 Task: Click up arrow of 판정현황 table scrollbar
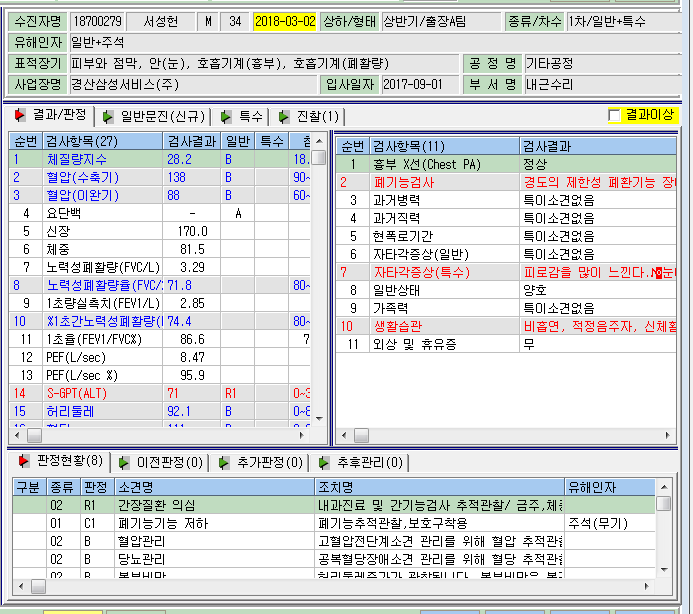[664, 487]
